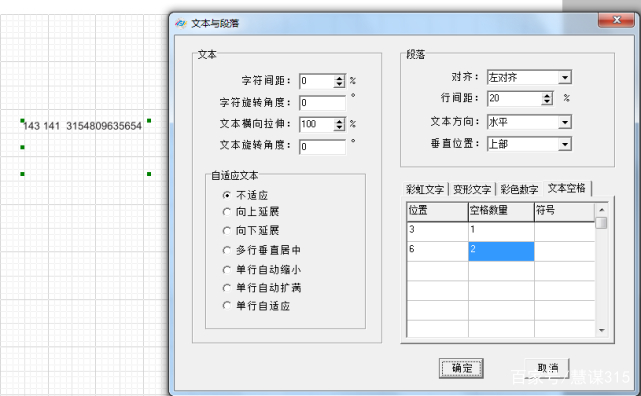
Task: Decrease 文本横向拉伸 with the down arrow
Action: pos(339,128)
